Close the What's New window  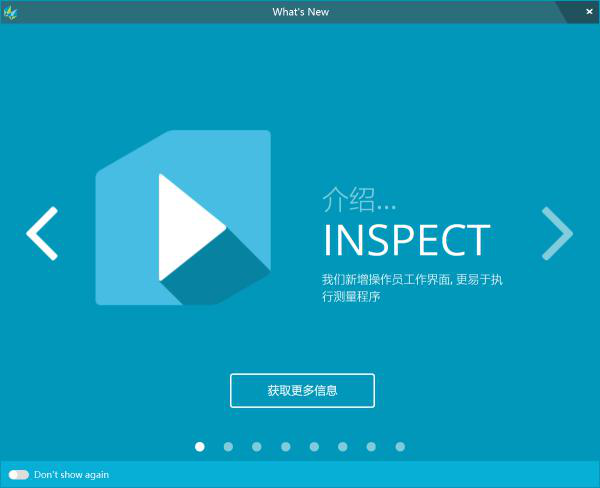(588, 11)
